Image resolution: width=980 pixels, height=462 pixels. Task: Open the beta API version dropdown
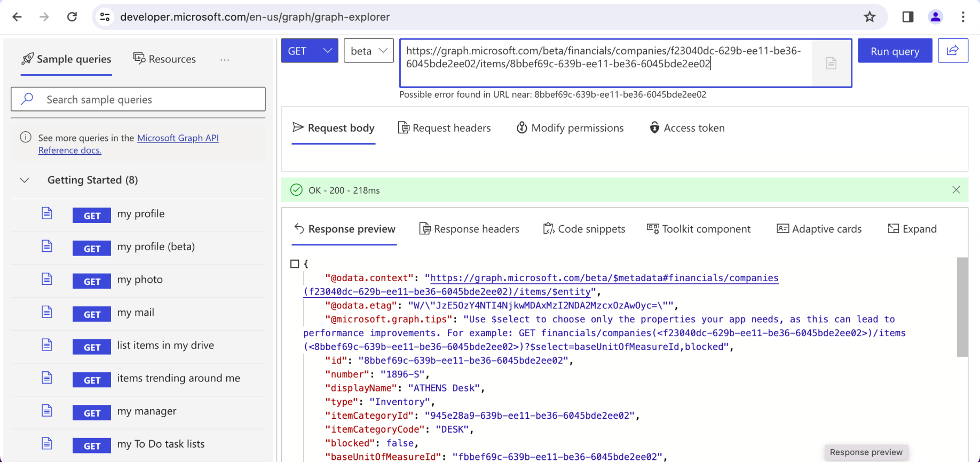(x=368, y=51)
